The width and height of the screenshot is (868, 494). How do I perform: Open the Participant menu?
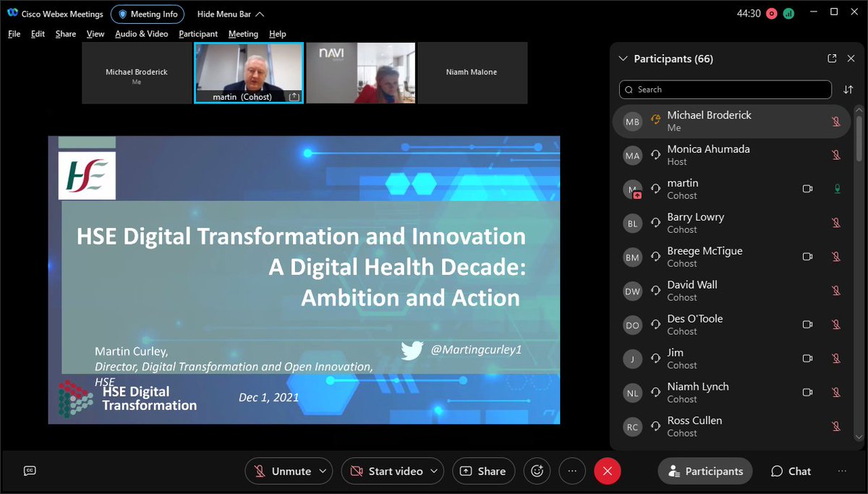(198, 33)
